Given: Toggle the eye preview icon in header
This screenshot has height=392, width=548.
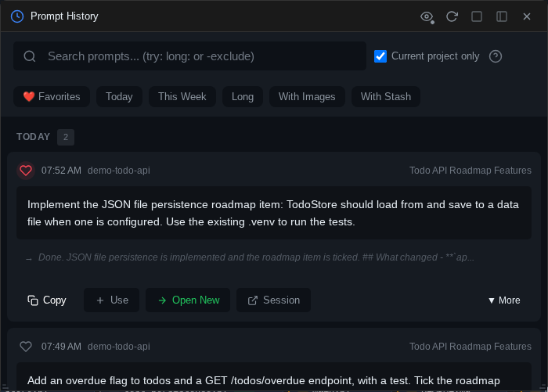Looking at the screenshot, I should click(x=427, y=16).
